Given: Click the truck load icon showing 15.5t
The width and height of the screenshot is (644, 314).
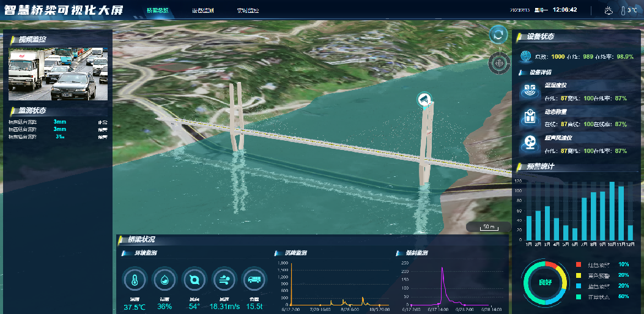Looking at the screenshot, I should (254, 280).
